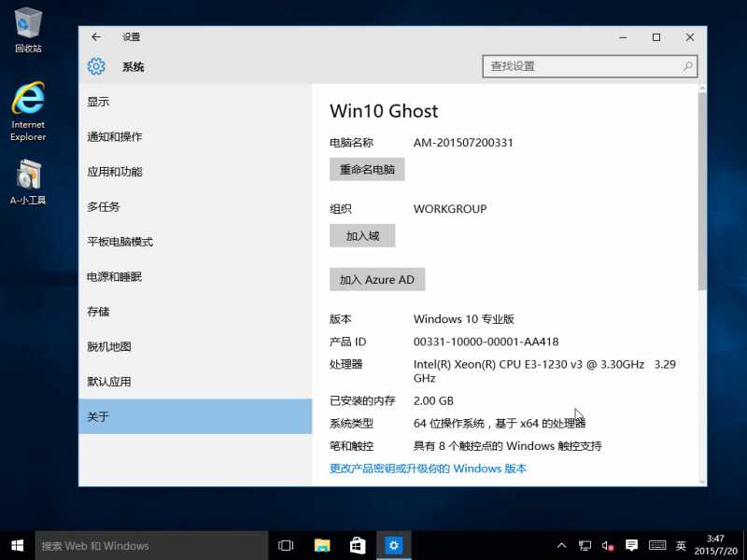This screenshot has width=747, height=560.
Task: Switch input language indicator 英
Action: pos(681,546)
